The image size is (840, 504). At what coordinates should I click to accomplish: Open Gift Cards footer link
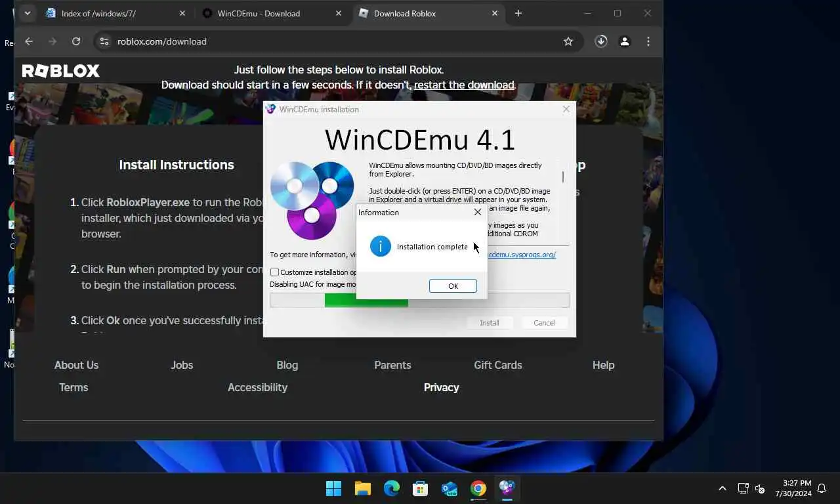(498, 365)
